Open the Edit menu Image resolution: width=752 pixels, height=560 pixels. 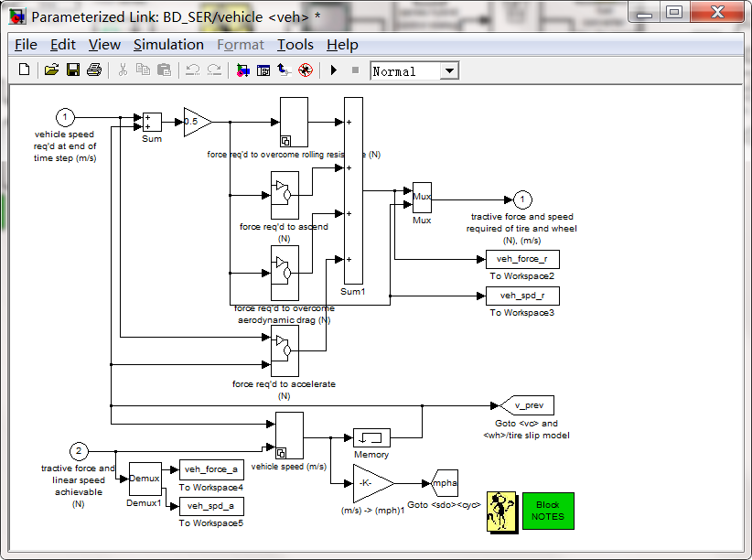tap(63, 45)
